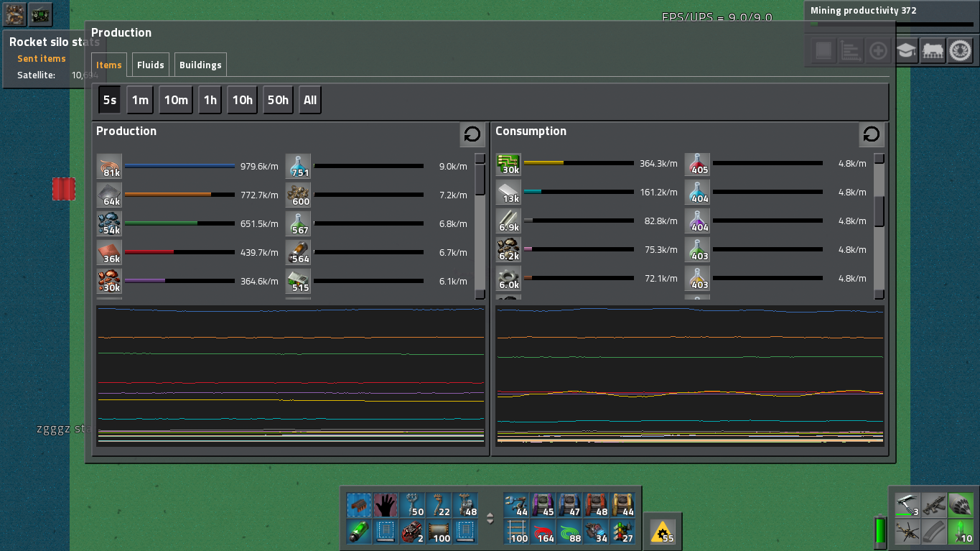Click red science flask showing 405

[x=698, y=164]
